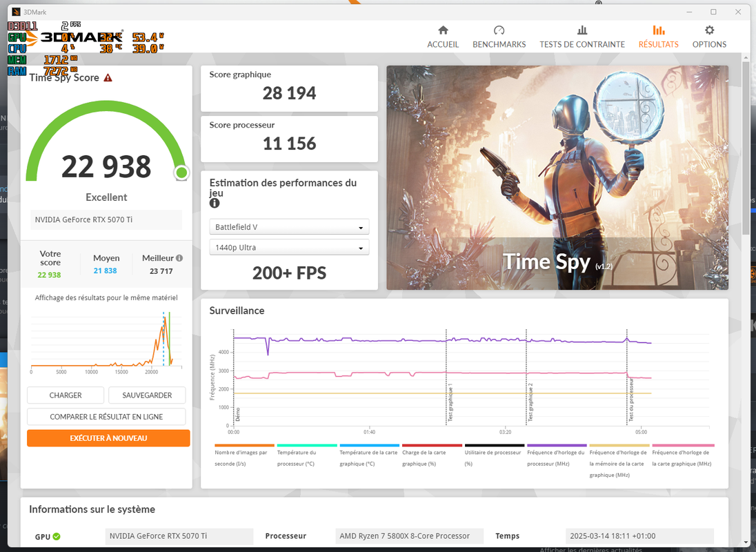This screenshot has height=552, width=756.
Task: Click the red warning icon beside Time Spy Score
Action: point(108,77)
